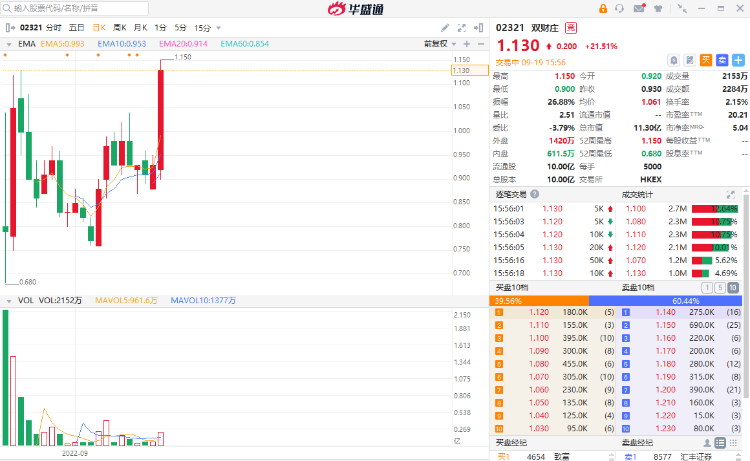Click the stock code search input field
The height and width of the screenshot is (461, 750).
75,8
